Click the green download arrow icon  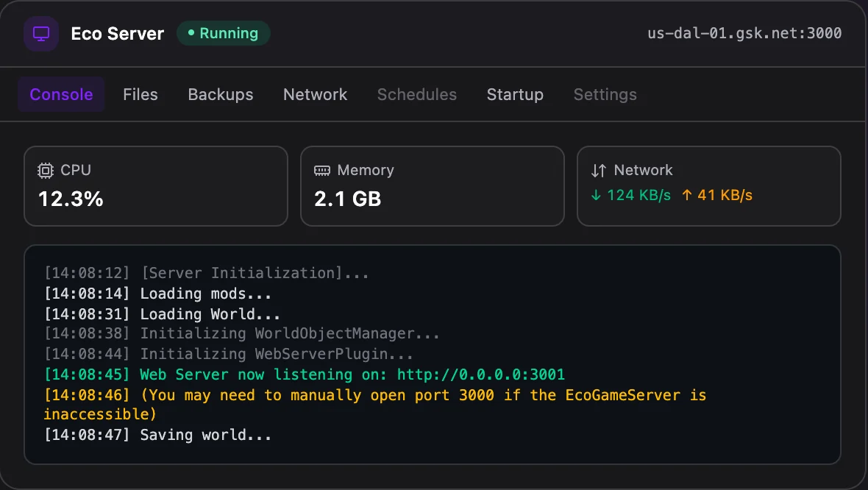[596, 195]
